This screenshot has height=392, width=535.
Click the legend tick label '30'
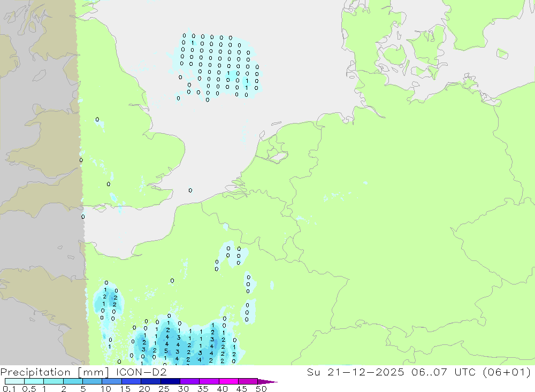pyautogui.click(x=183, y=389)
